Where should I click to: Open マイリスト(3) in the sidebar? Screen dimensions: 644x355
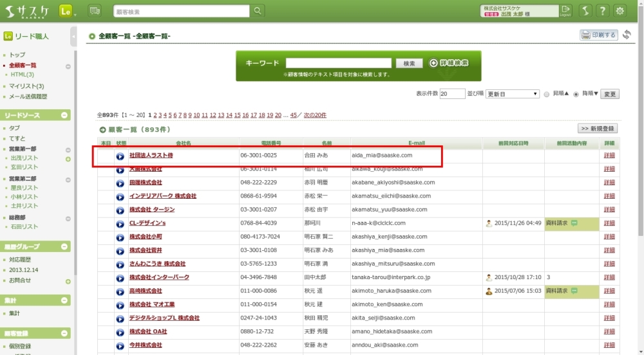coord(26,86)
